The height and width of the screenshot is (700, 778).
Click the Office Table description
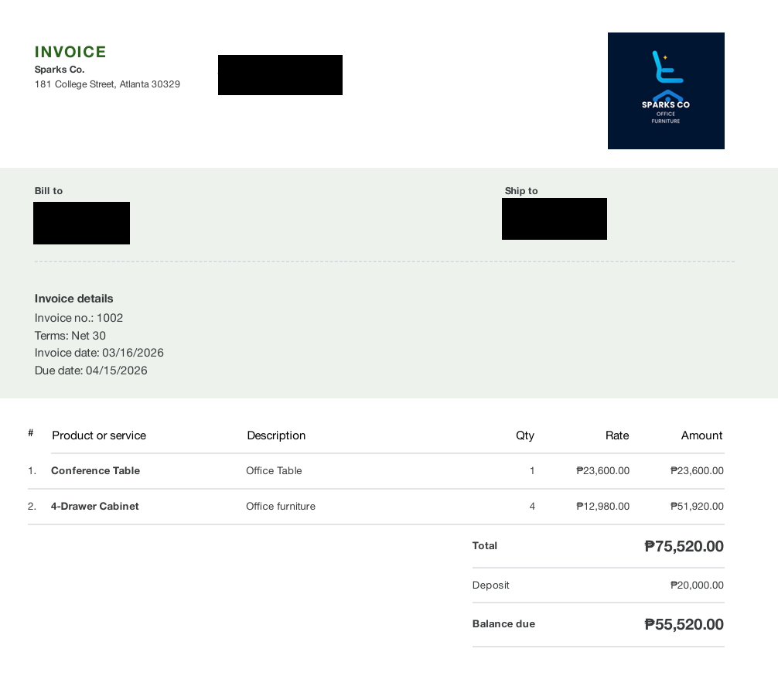pos(274,471)
